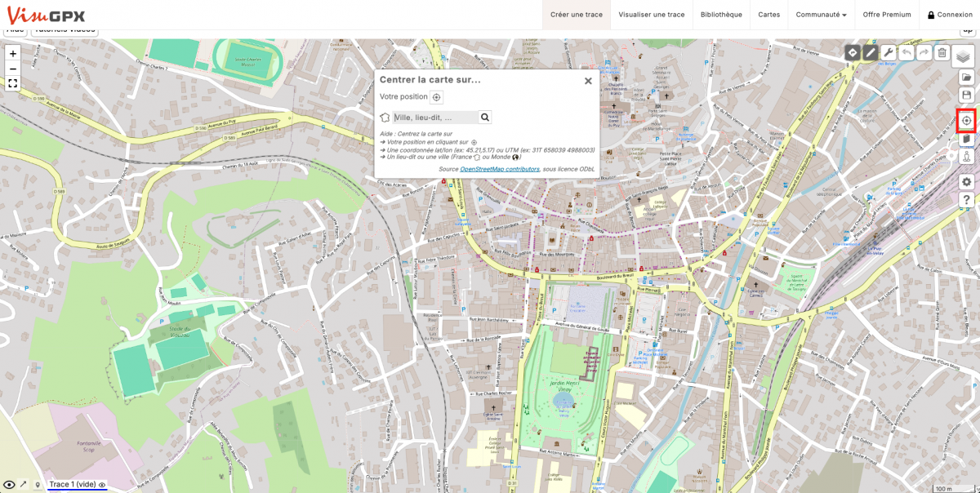980x493 pixels.
Task: Click the wrench tools icon
Action: click(x=889, y=53)
